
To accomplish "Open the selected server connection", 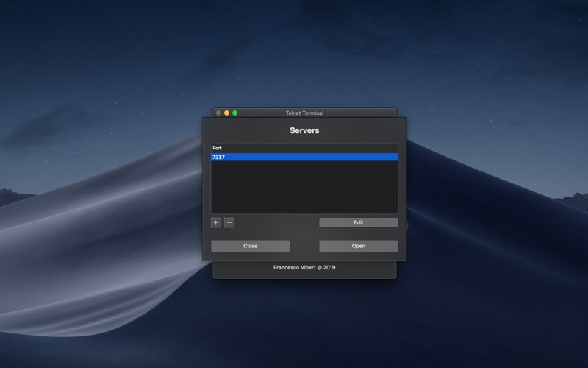I will tap(359, 246).
